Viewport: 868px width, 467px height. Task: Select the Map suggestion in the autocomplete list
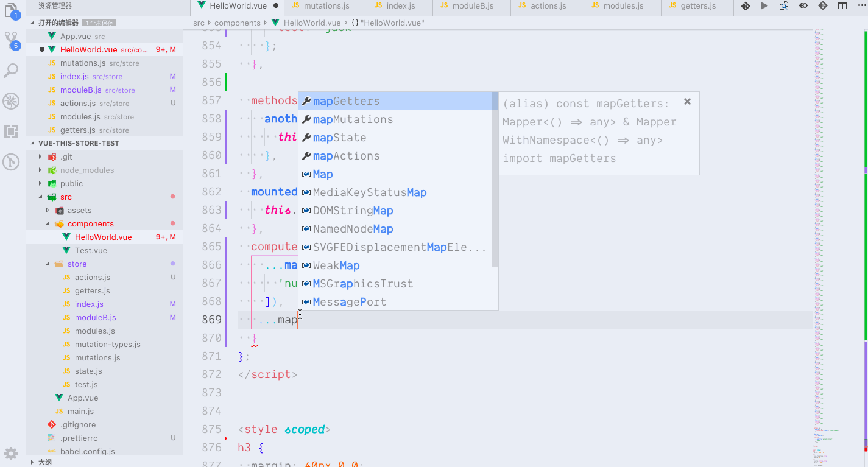(395, 174)
